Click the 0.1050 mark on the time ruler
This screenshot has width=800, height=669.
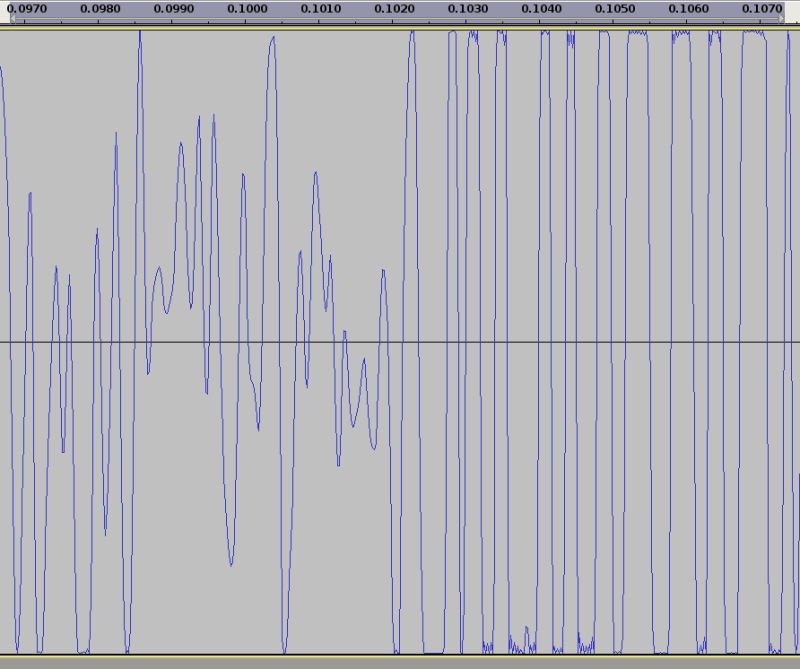tap(615, 9)
